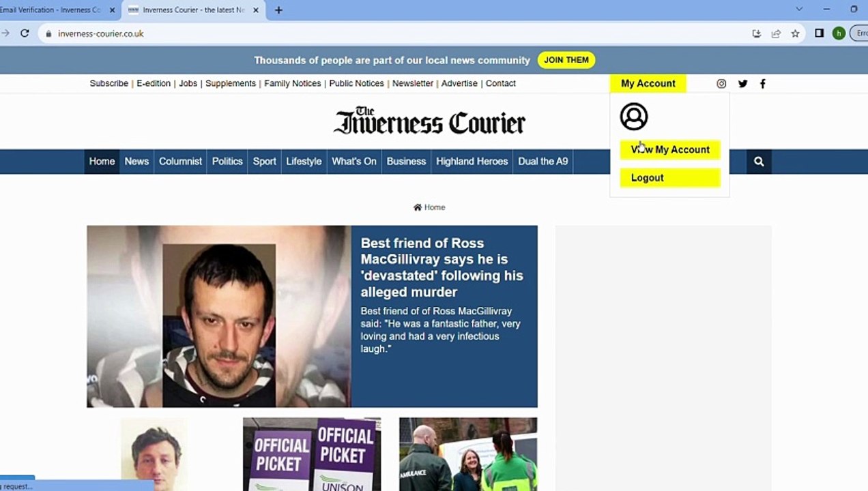Open the Twitter social icon
The height and width of the screenshot is (491, 868).
pyautogui.click(x=742, y=84)
